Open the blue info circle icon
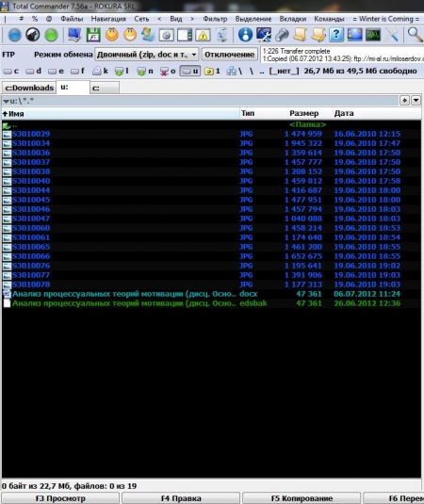 pyautogui.click(x=245, y=35)
